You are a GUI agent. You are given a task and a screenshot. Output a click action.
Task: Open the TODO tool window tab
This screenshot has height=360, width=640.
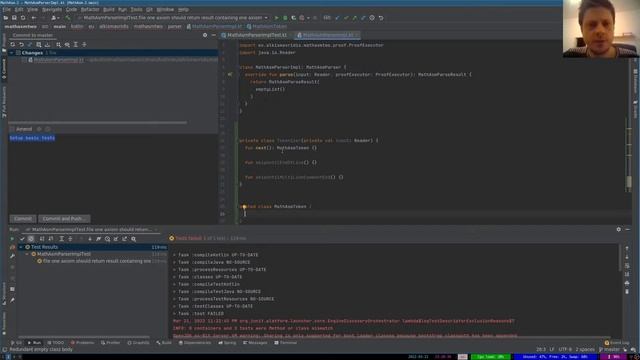coord(56,343)
